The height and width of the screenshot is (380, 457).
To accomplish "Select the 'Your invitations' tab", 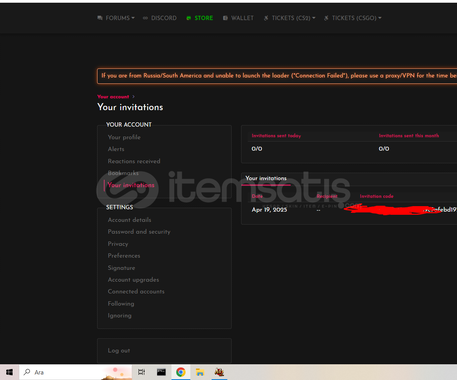I will [x=266, y=178].
